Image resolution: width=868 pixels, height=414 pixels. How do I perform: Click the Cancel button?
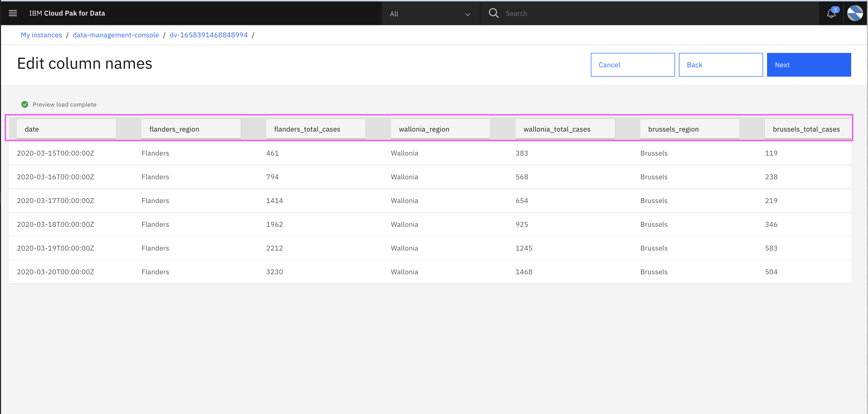tap(632, 65)
